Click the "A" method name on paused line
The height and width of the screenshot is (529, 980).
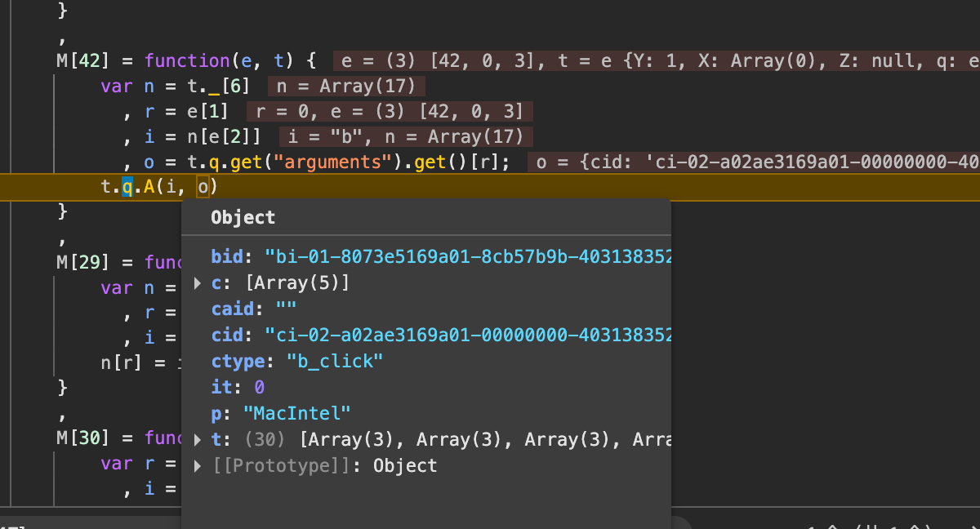tap(149, 188)
